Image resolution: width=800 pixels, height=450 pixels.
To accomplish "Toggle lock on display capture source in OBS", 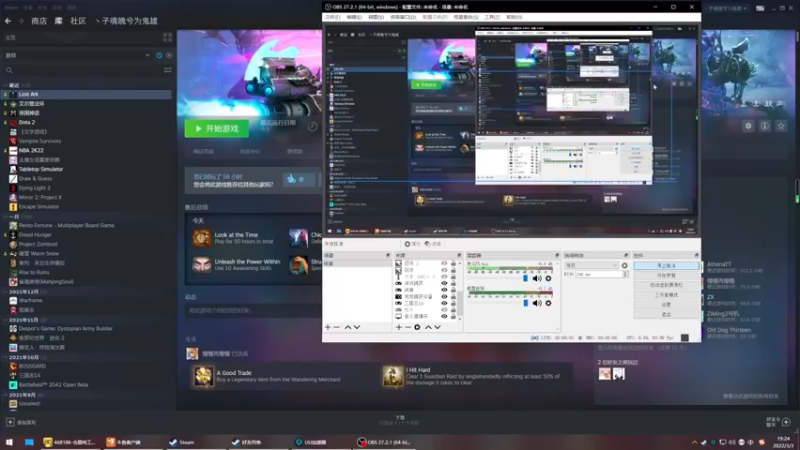I will coord(453,316).
